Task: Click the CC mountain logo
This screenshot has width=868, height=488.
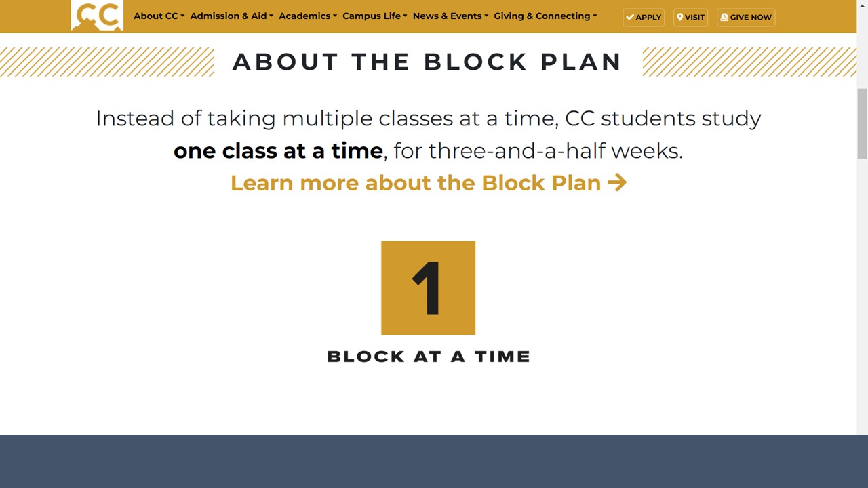Action: pos(97,16)
